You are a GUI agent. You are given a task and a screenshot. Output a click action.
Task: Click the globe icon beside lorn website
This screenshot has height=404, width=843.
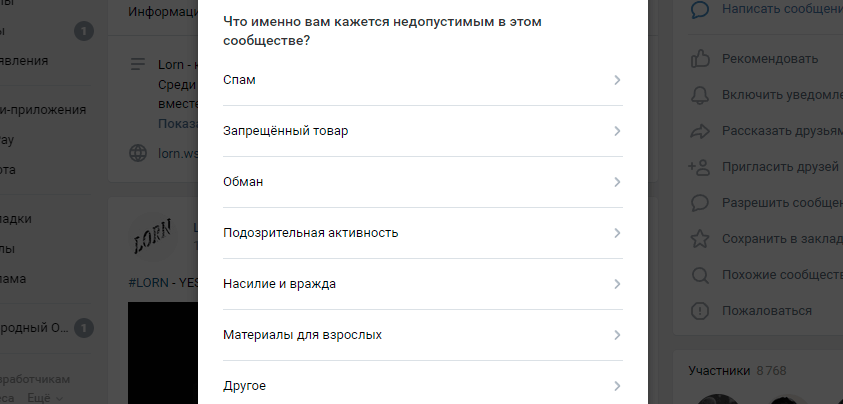(x=138, y=153)
